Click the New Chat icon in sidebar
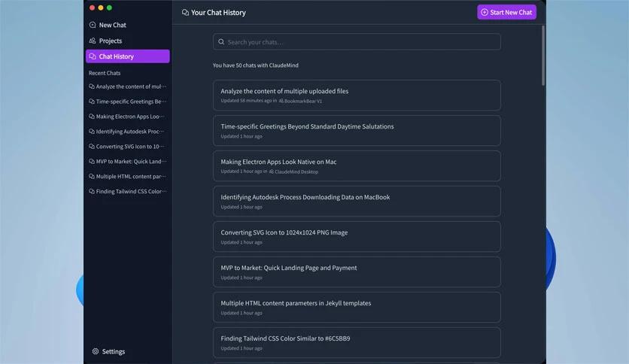The width and height of the screenshot is (629, 364). tap(93, 25)
